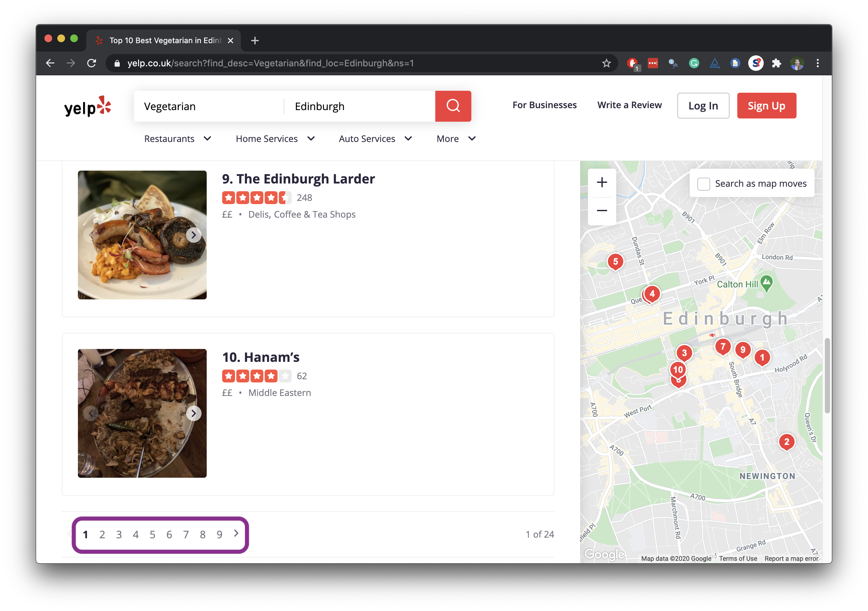Open The Edinburgh Larder food photo

coord(142,235)
